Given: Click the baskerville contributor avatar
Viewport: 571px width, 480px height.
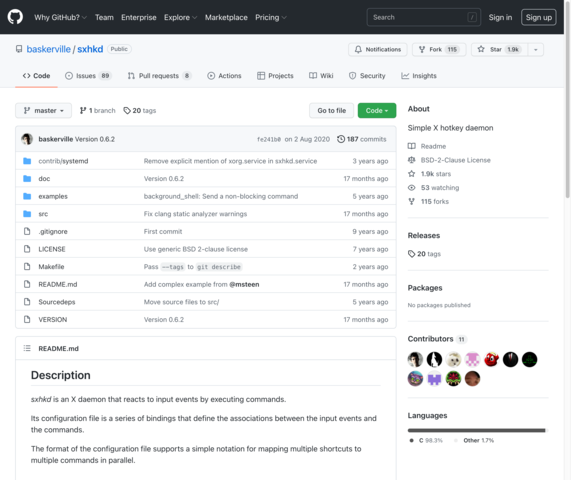Looking at the screenshot, I should [415, 359].
